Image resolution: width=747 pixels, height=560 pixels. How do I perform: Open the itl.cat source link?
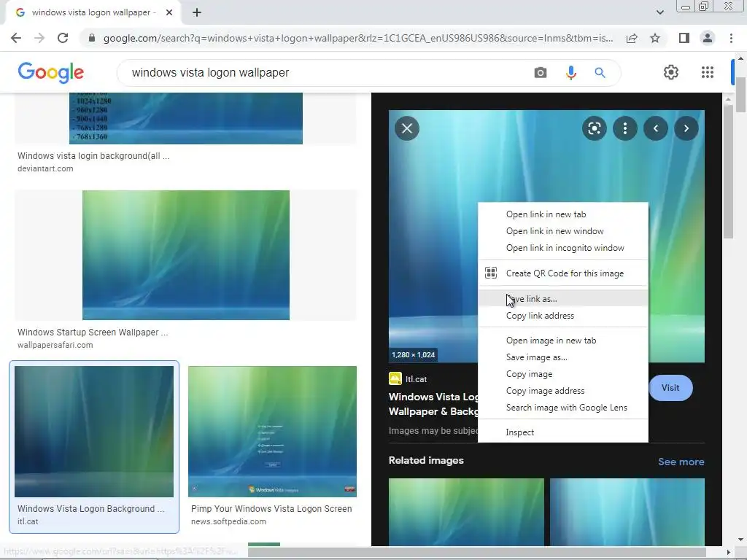(x=416, y=379)
